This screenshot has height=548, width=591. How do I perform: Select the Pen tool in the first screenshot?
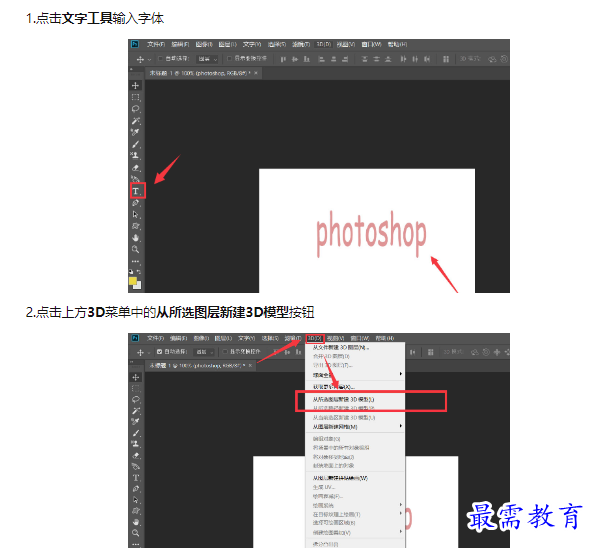pyautogui.click(x=136, y=203)
